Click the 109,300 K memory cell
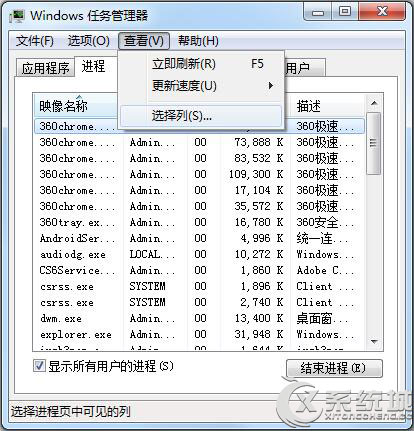This screenshot has width=414, height=431. [x=256, y=174]
